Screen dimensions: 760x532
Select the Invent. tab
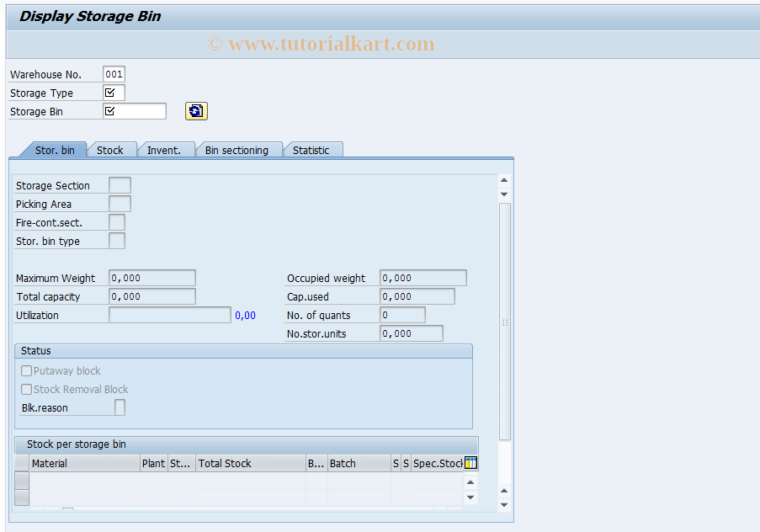tap(165, 149)
